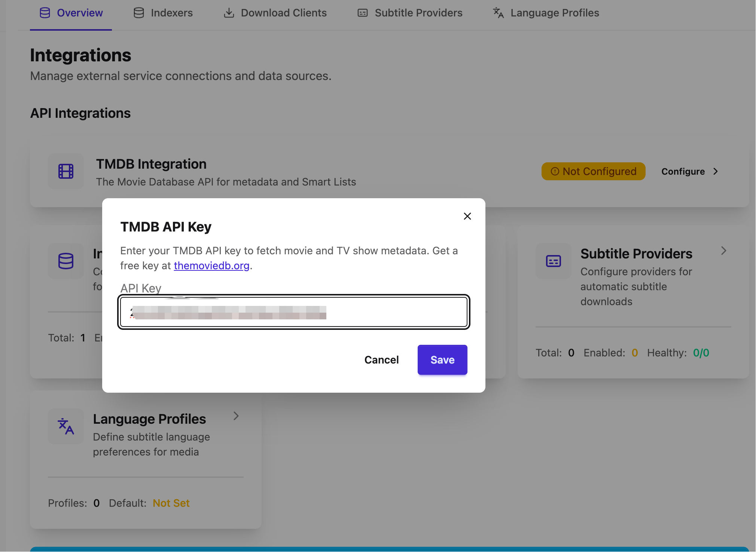Open the Download Clients tab
Viewport: 756px width, 552px height.
(x=275, y=13)
